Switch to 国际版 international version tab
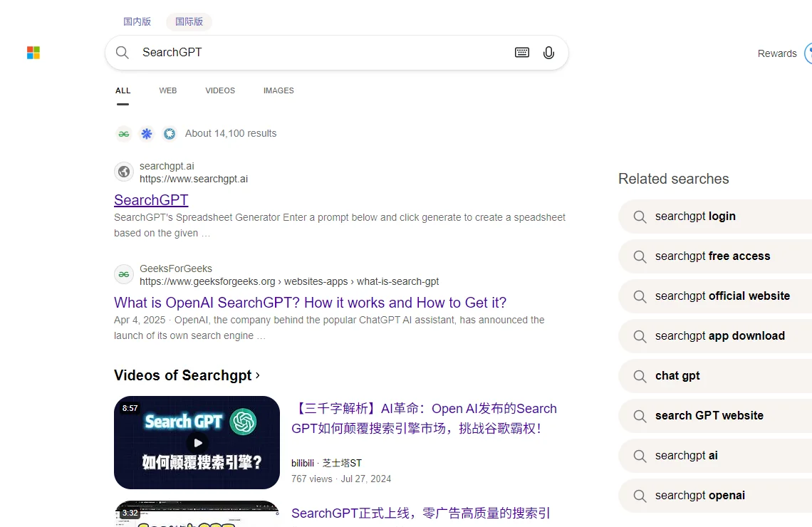This screenshot has width=812, height=527. 189,22
